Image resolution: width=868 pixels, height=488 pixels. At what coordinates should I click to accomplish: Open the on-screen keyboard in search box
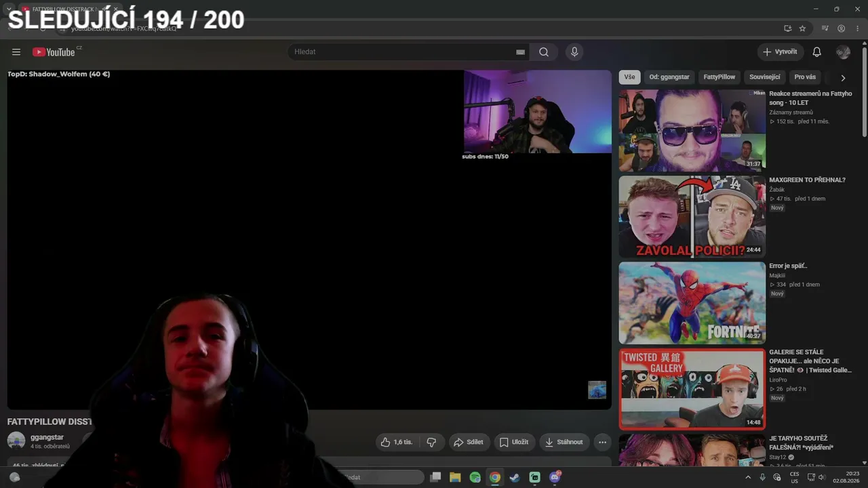coord(520,52)
